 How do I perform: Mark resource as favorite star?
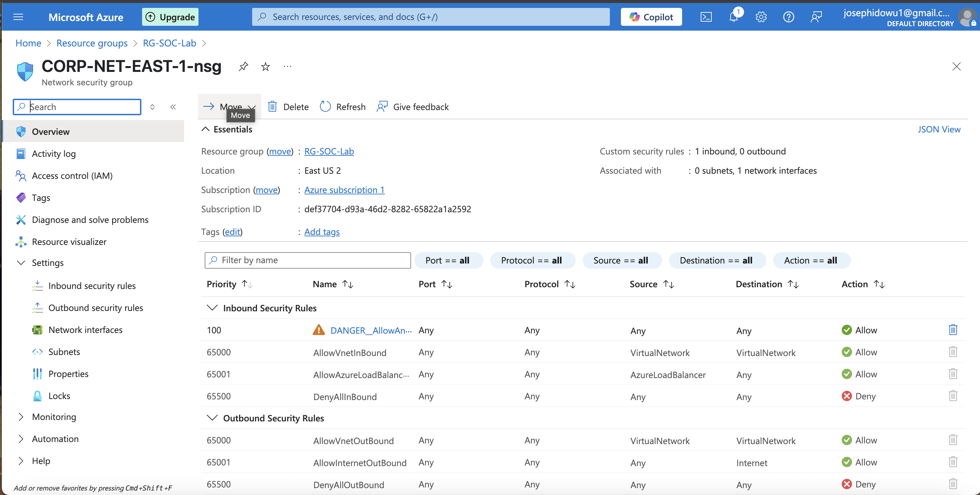click(266, 67)
